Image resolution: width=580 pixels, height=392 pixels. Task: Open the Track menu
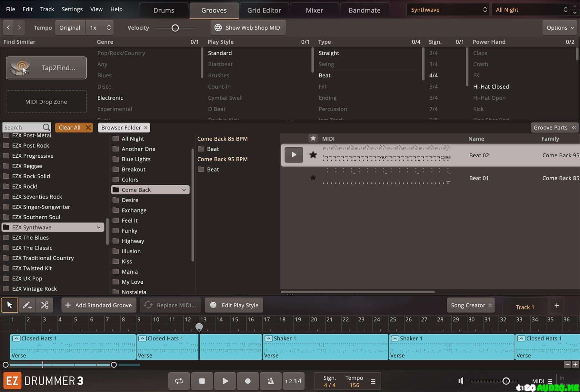(x=47, y=9)
